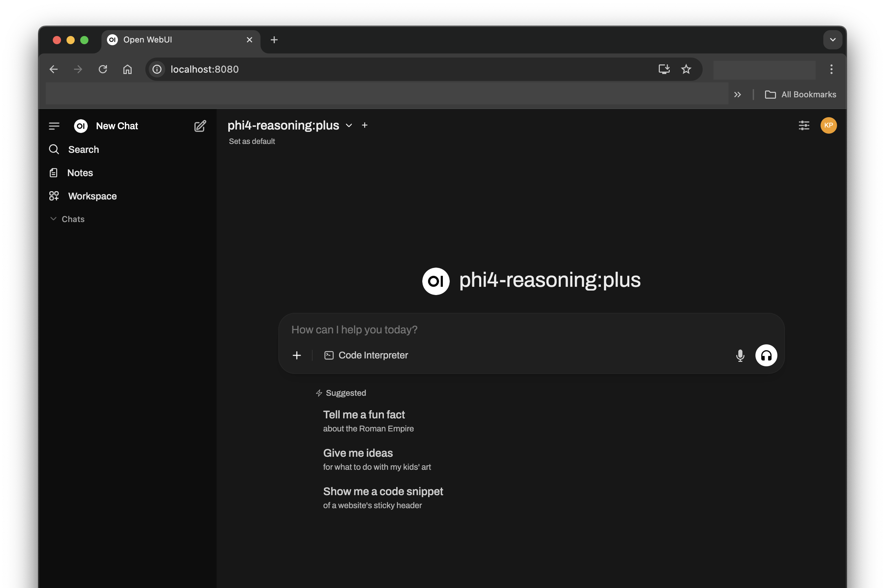Image resolution: width=885 pixels, height=588 pixels.
Task: Add another model with the plus icon
Action: (x=364, y=125)
